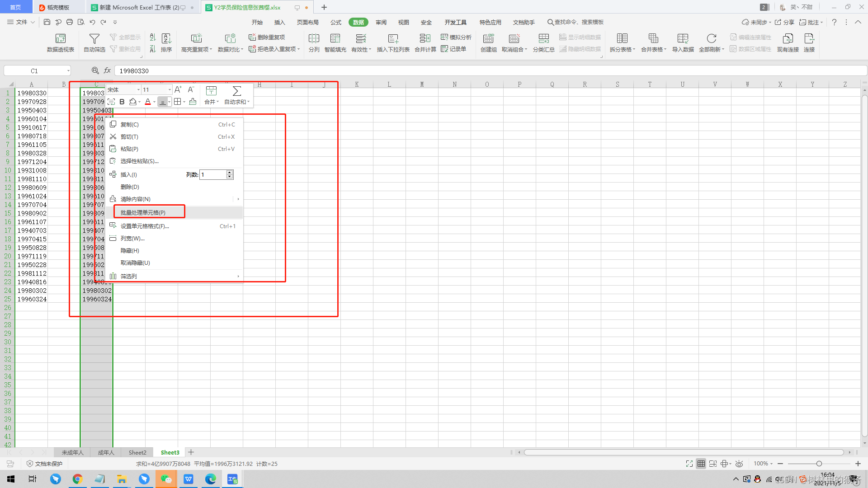Click the 模拟分析 what-if button
The width and height of the screenshot is (868, 488).
click(456, 37)
